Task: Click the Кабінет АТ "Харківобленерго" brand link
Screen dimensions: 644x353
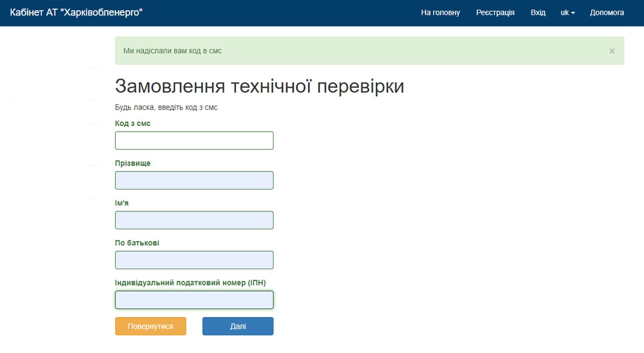Action: point(77,13)
